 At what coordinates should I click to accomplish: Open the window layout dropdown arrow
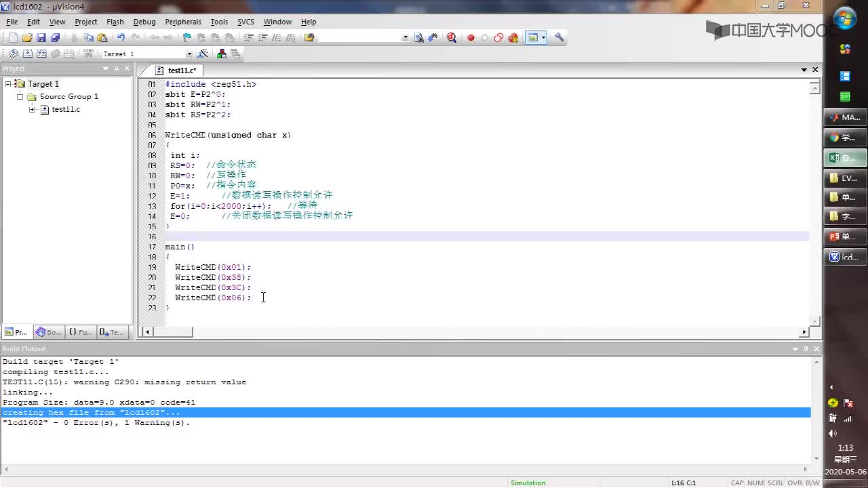point(543,38)
